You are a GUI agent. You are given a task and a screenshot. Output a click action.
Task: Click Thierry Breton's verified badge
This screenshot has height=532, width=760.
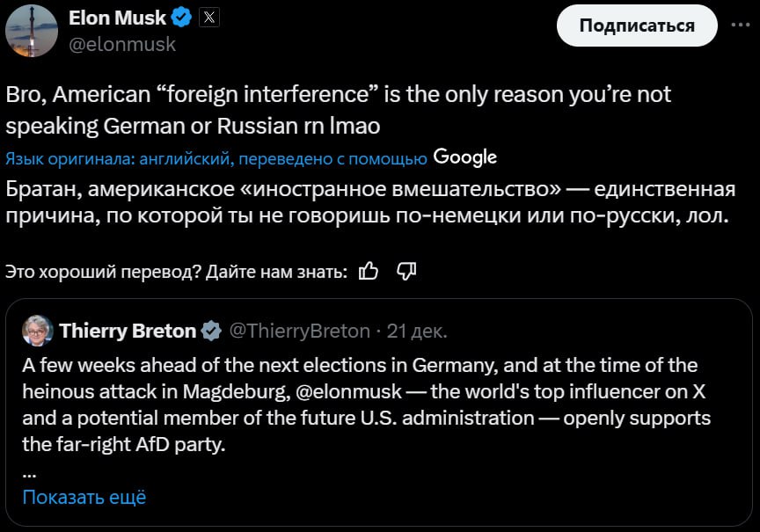tap(212, 332)
